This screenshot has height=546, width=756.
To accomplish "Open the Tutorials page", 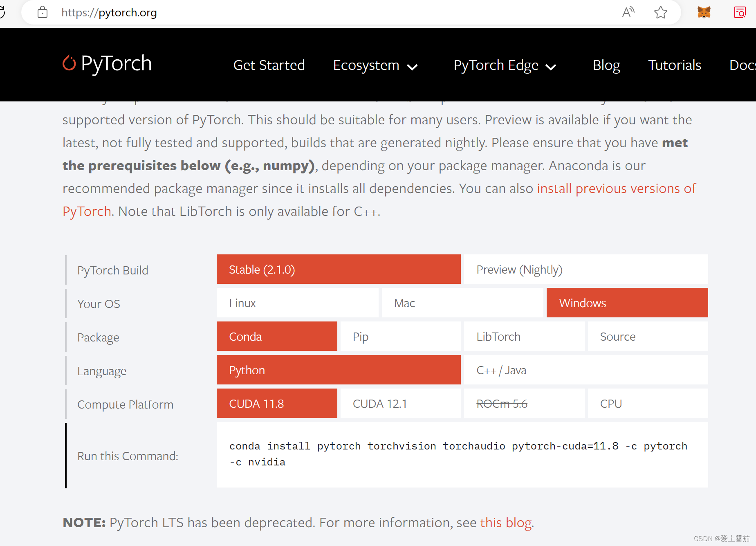I will pos(674,65).
